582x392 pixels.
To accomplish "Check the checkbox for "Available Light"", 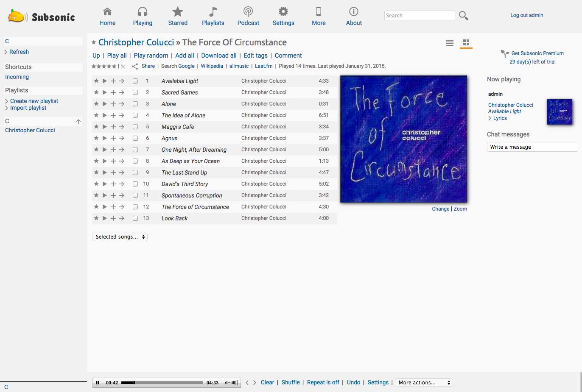I will [135, 81].
